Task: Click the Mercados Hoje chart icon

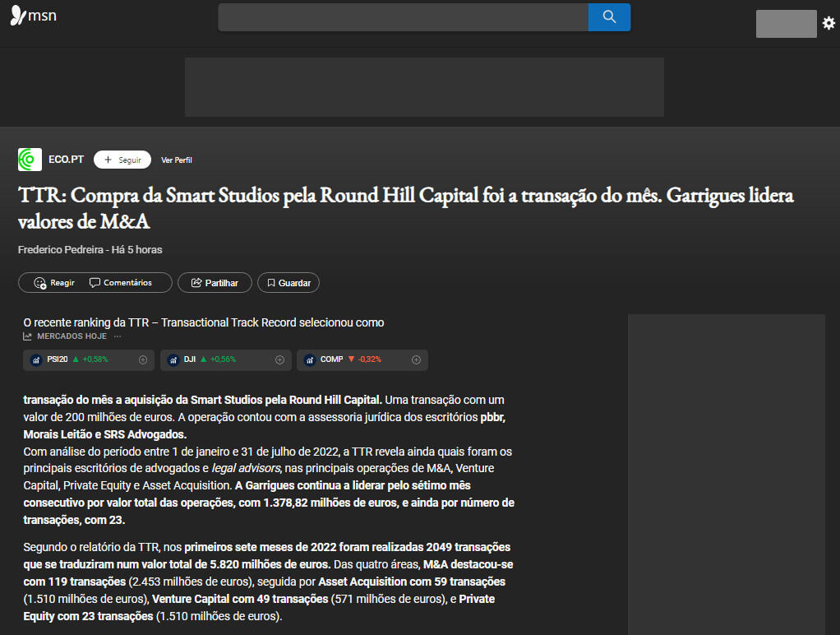Action: [27, 336]
